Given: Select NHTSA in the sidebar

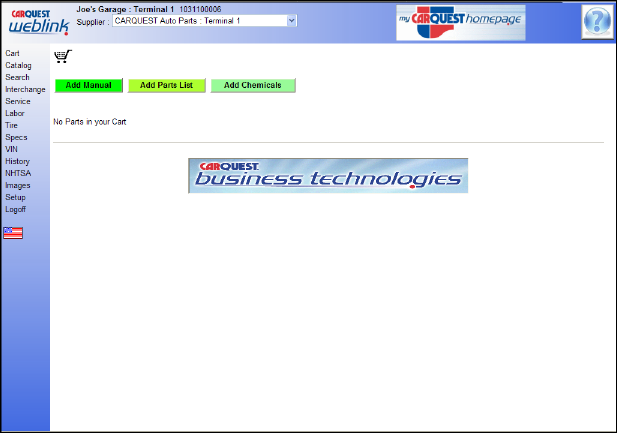Looking at the screenshot, I should (x=18, y=173).
